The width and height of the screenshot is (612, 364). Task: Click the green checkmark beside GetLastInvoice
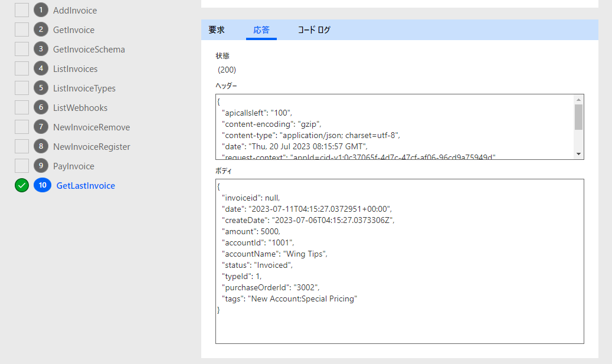click(22, 185)
